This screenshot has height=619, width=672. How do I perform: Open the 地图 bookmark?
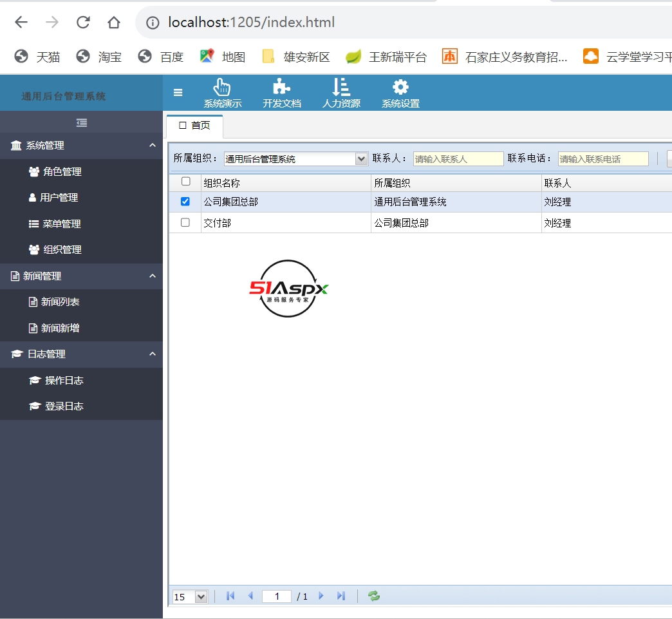click(x=223, y=57)
